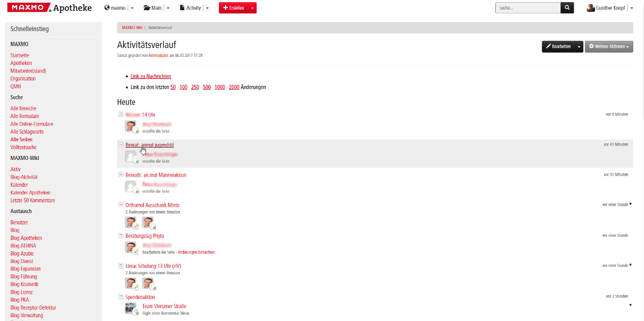Screen dimensions: 644x321
Task: Expand the Lierac Schulung changes arrow
Action: [631, 265]
